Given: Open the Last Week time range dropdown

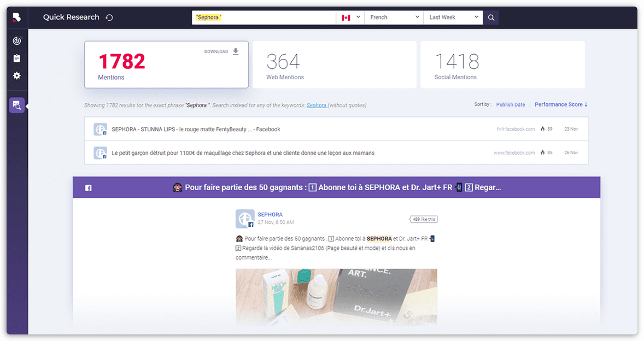Looking at the screenshot, I should tap(453, 17).
